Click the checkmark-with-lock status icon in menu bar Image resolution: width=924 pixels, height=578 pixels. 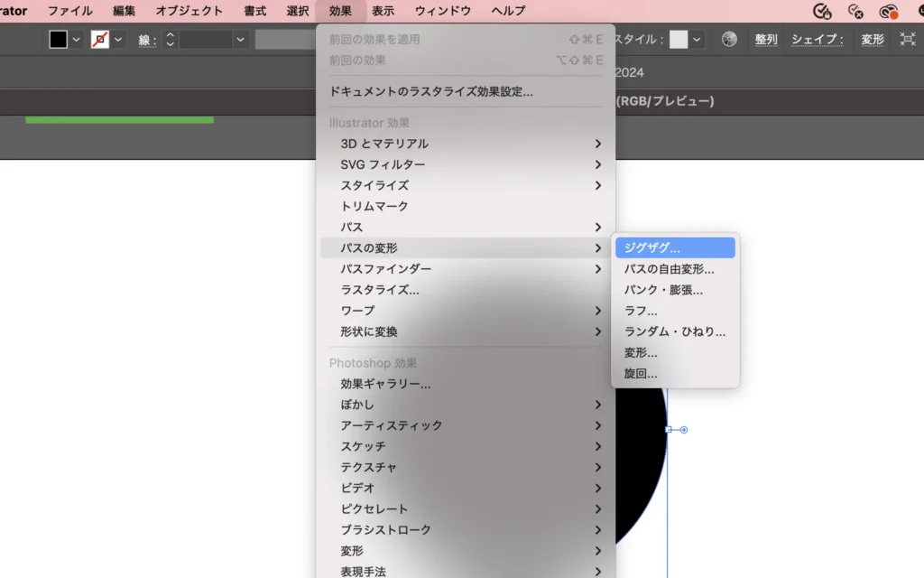click(822, 11)
